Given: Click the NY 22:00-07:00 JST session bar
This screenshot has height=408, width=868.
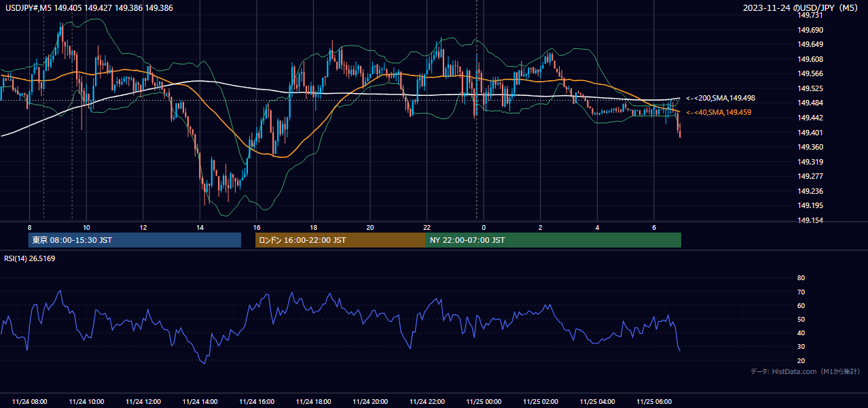Looking at the screenshot, I should (554, 240).
